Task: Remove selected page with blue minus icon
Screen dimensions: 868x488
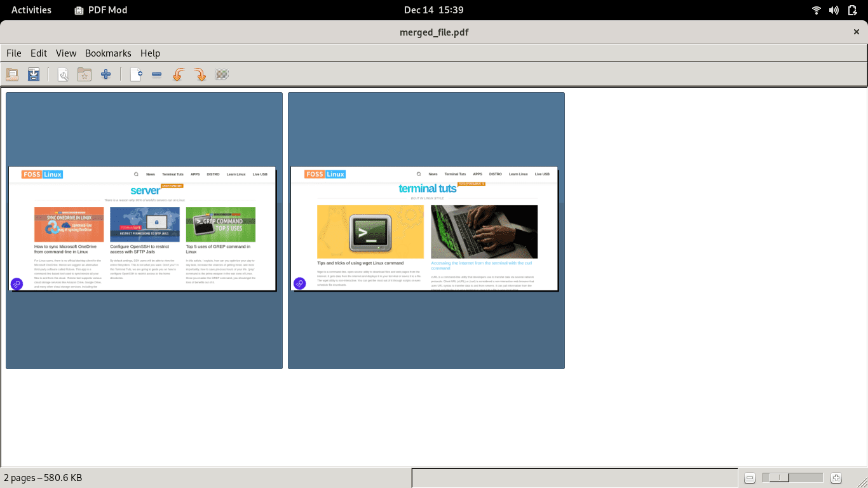Action: pos(157,75)
